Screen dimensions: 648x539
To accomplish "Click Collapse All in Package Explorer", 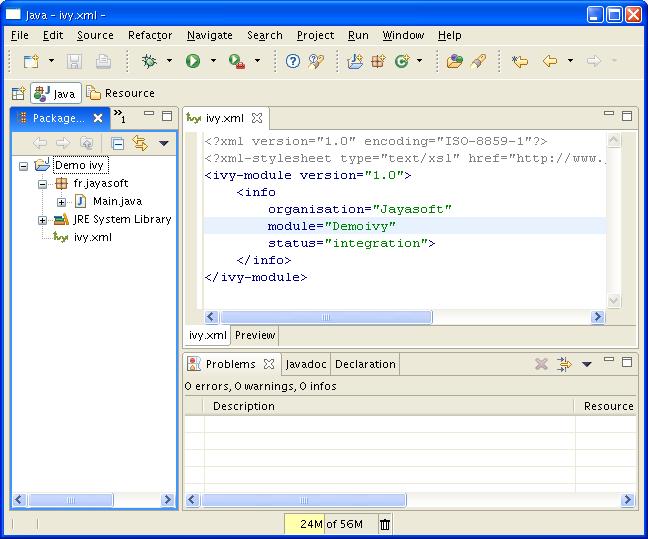I will pyautogui.click(x=118, y=143).
